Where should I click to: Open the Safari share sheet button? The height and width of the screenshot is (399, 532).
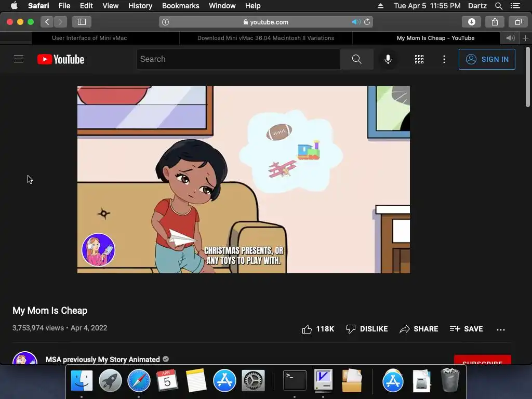click(495, 22)
